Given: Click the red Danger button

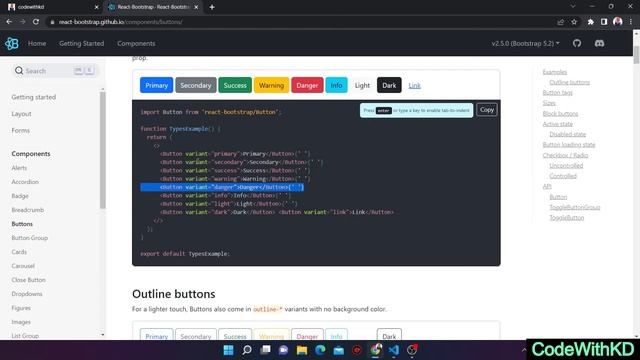Looking at the screenshot, I should point(307,85).
